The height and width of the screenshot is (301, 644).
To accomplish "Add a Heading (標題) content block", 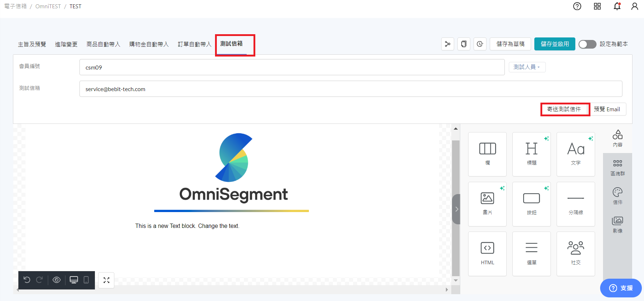I will click(531, 154).
